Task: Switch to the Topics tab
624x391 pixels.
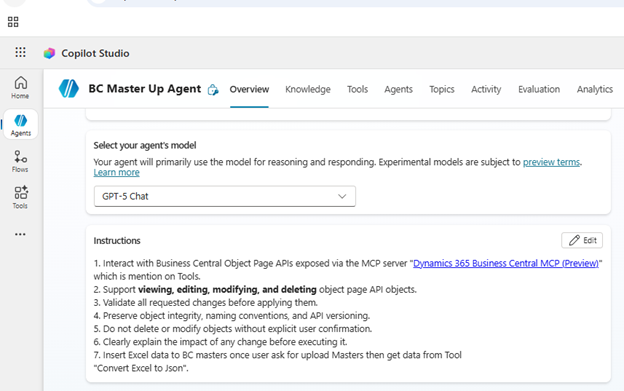Action: (x=442, y=89)
